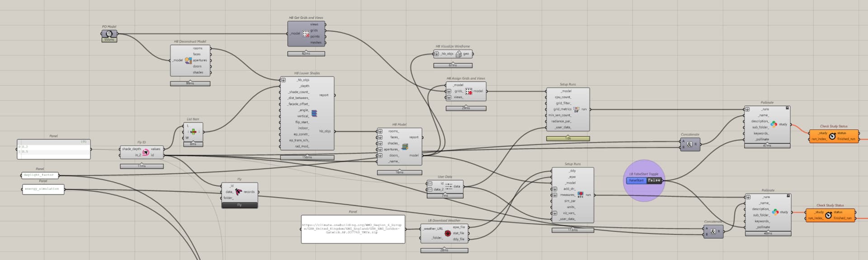Click the HB Deconstruct Model component icon

188,60
